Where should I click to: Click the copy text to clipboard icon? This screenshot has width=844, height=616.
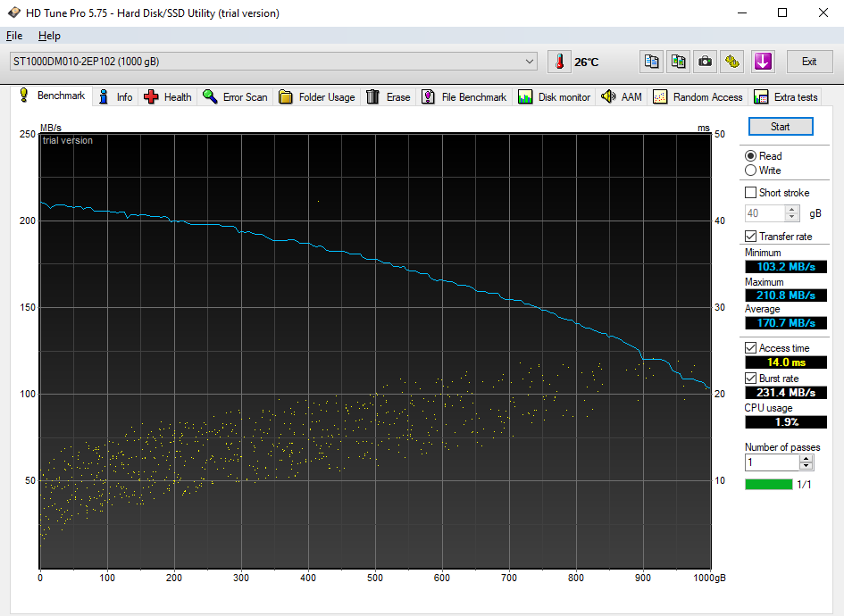pyautogui.click(x=651, y=62)
